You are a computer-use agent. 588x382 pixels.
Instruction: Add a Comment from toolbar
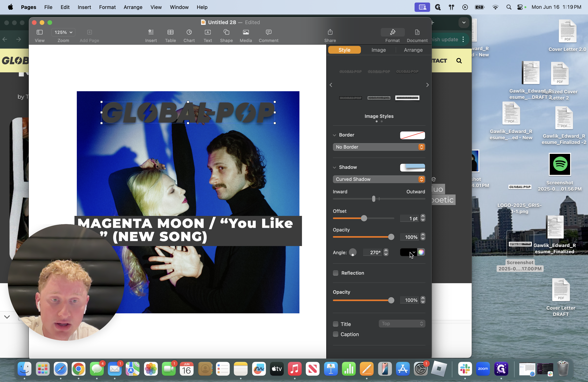point(269,32)
